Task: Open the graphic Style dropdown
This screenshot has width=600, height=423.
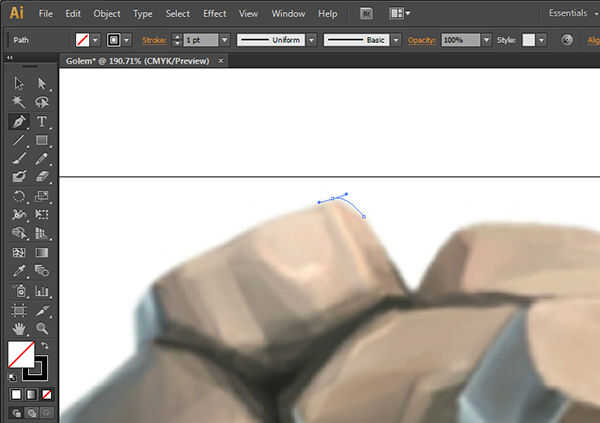Action: [541, 40]
